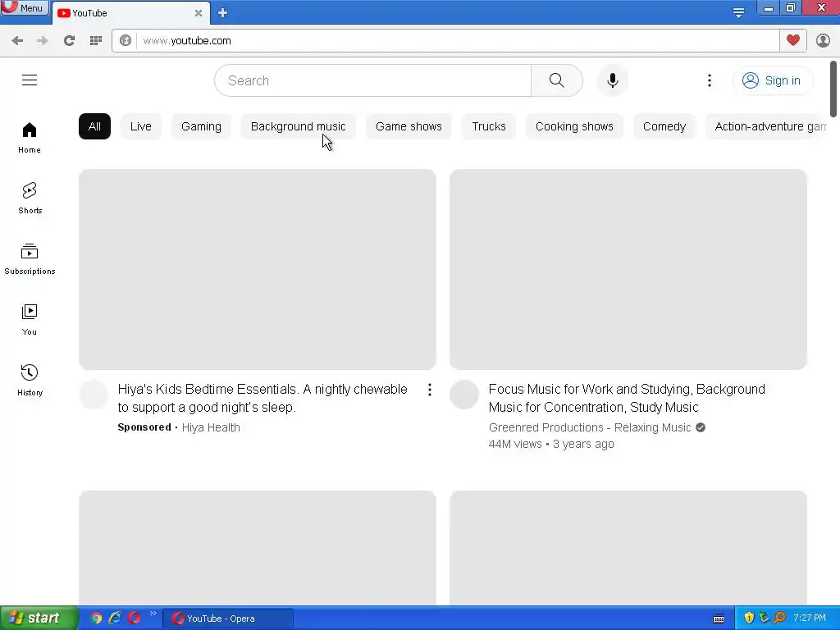The width and height of the screenshot is (840, 630).
Task: Click the Hiya's Kids Bedtime Essentials title
Action: pos(262,398)
